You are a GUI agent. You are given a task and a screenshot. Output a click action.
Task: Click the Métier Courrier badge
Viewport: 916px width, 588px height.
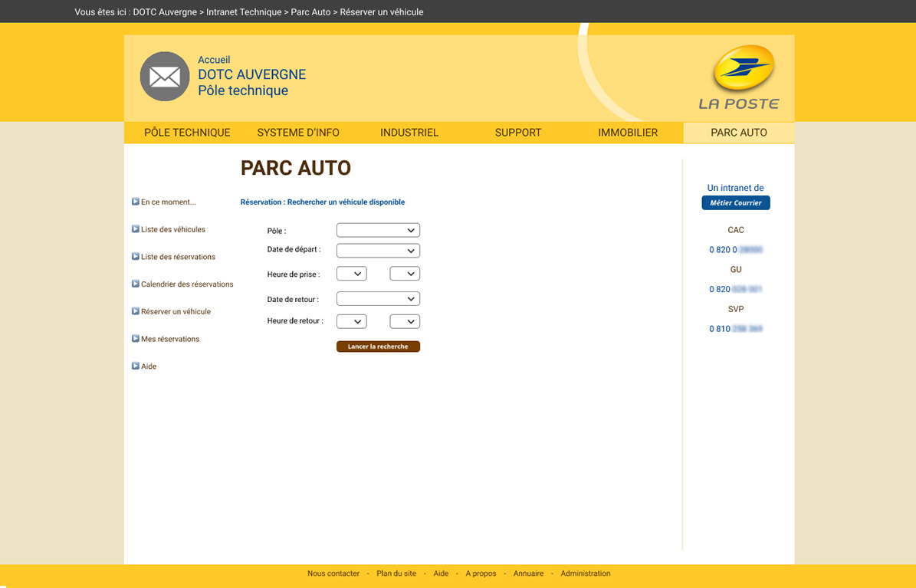pyautogui.click(x=736, y=203)
